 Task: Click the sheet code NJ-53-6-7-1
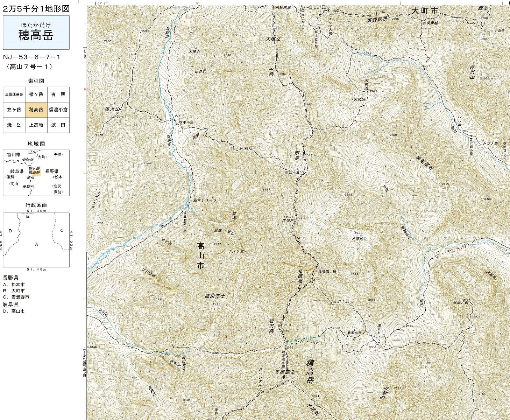(x=32, y=57)
